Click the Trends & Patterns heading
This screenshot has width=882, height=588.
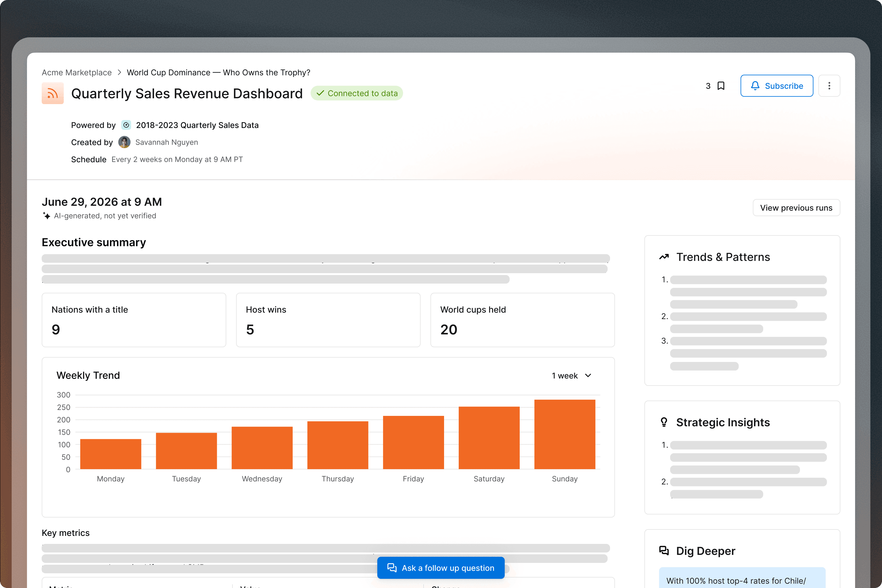tap(723, 257)
